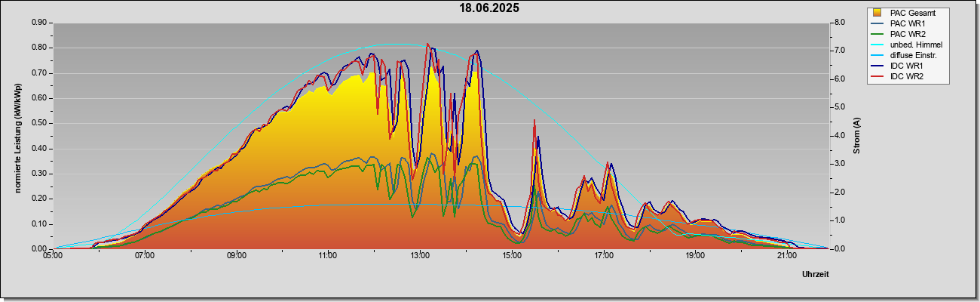Click the Uhrzeit axis title

(816, 274)
